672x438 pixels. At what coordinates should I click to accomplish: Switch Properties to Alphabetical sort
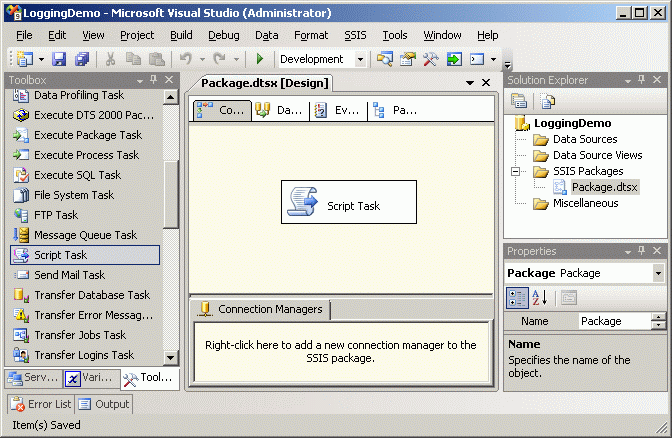[540, 297]
